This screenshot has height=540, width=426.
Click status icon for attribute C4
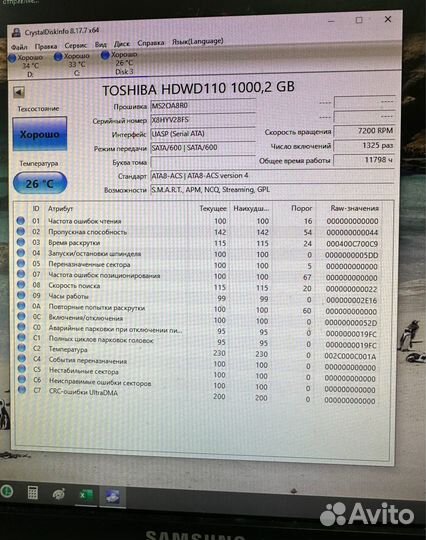(x=22, y=358)
